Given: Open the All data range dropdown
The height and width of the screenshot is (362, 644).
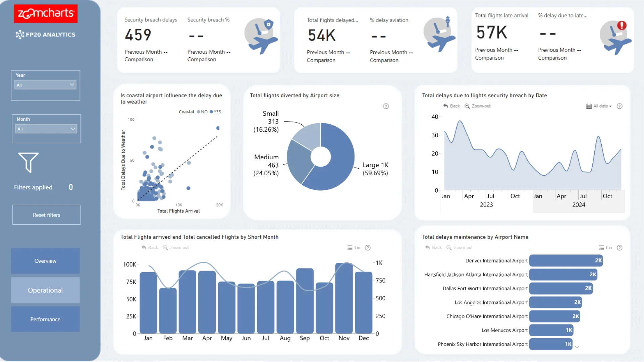Looking at the screenshot, I should pos(599,106).
